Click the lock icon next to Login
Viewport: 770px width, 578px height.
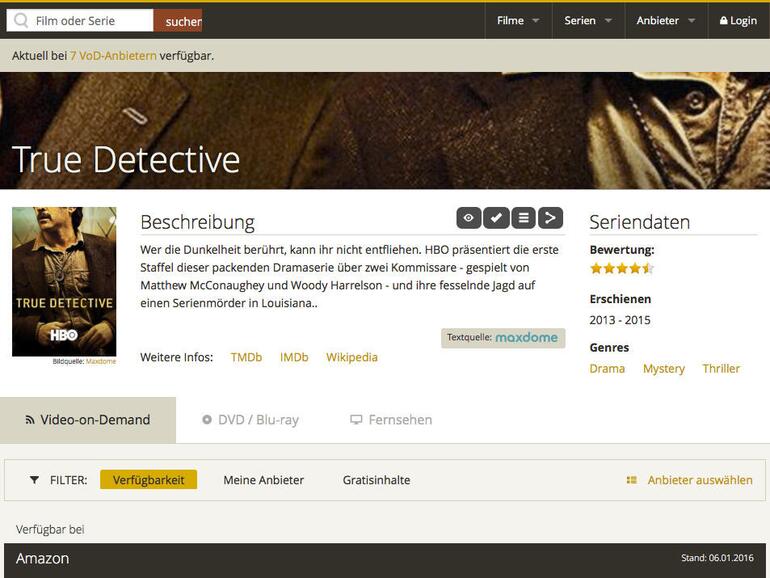(723, 21)
